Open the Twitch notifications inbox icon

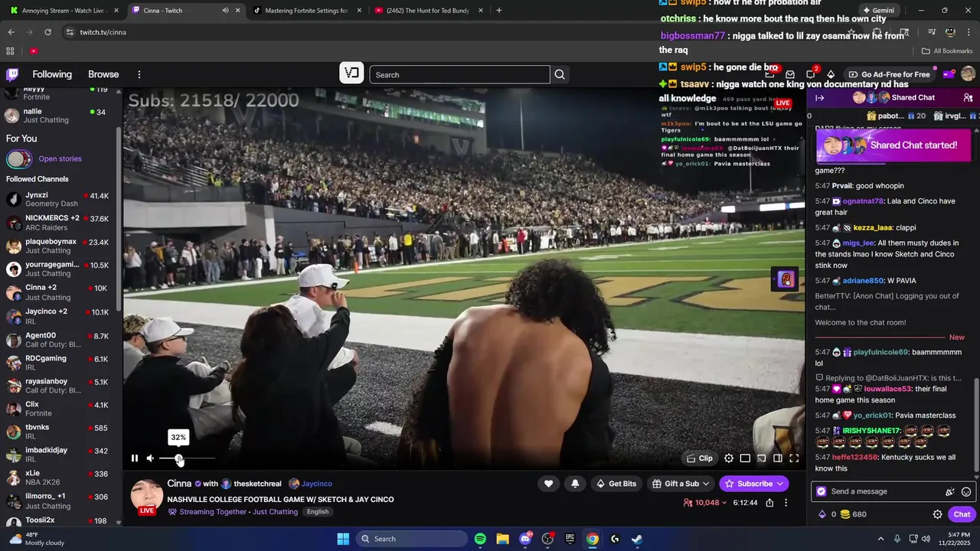pos(790,74)
